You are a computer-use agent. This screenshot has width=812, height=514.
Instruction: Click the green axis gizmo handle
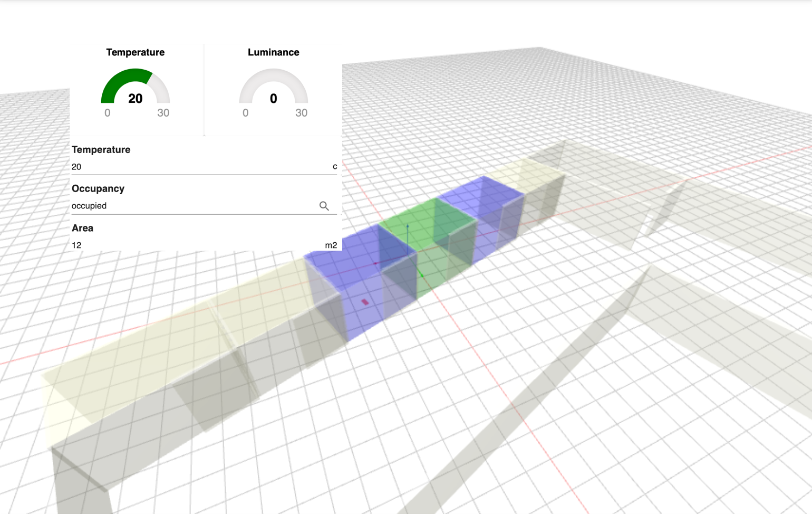422,275
